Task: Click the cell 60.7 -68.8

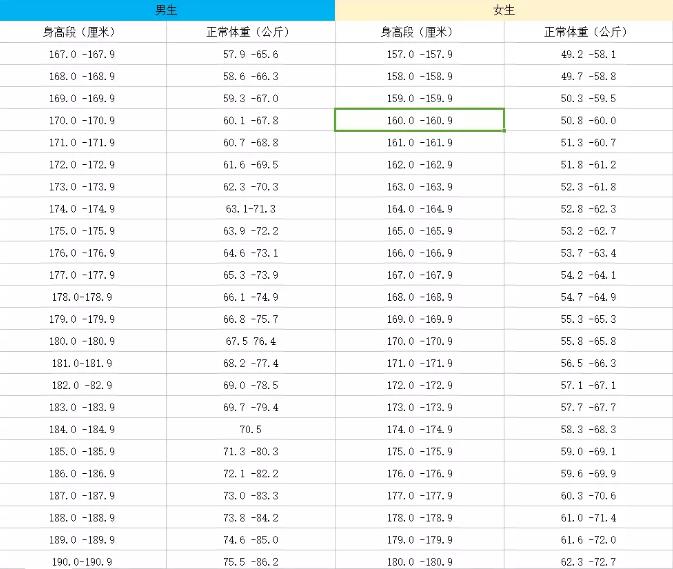Action: click(x=251, y=142)
